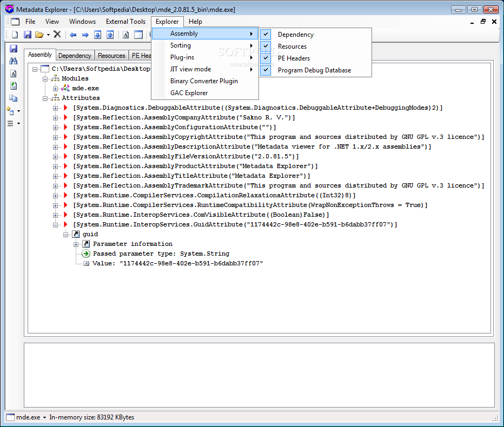The image size is (504, 427).
Task: Open the View menu
Action: (52, 22)
